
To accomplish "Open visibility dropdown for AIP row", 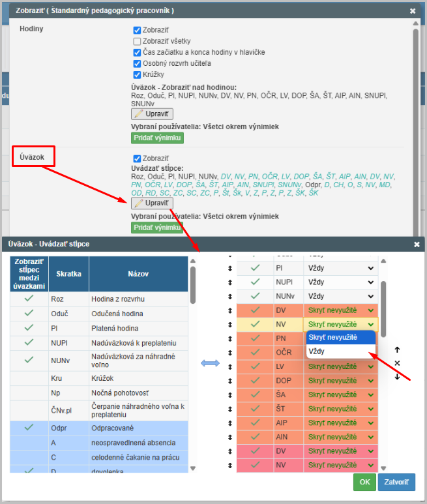I will click(340, 423).
